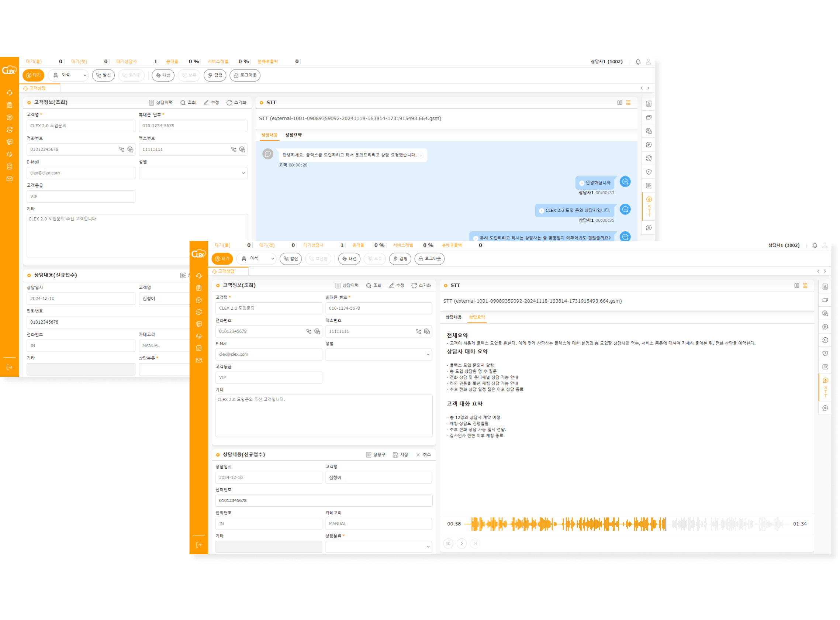Click the mail icon in the front window's left sidebar
Screen dimensions: 840x620
[x=199, y=360]
